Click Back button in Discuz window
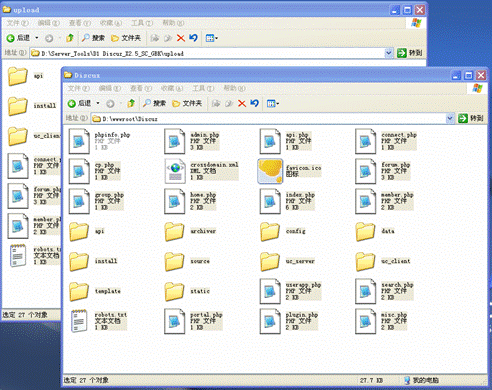The height and width of the screenshot is (390, 492). point(79,104)
